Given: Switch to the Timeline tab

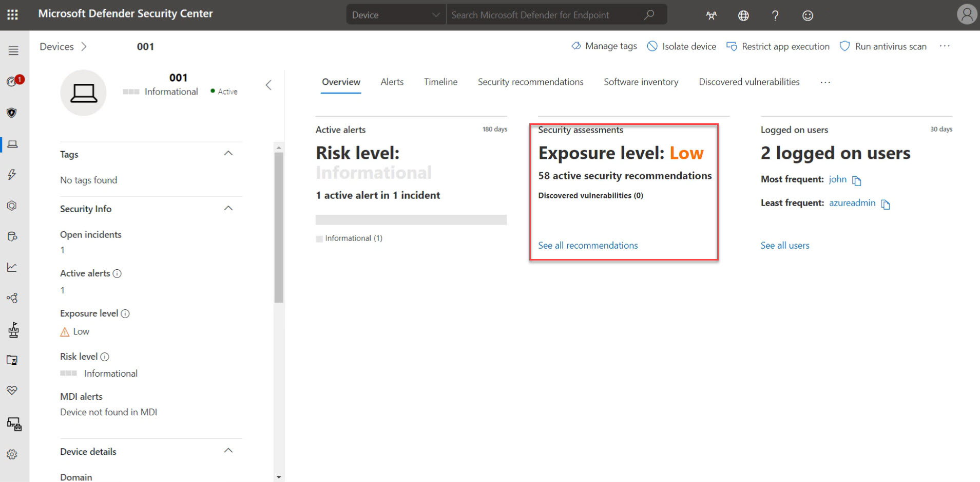Looking at the screenshot, I should click(x=440, y=82).
